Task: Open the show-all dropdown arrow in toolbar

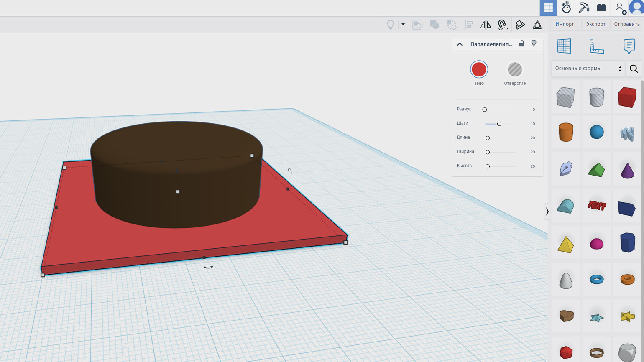Action: tap(403, 25)
